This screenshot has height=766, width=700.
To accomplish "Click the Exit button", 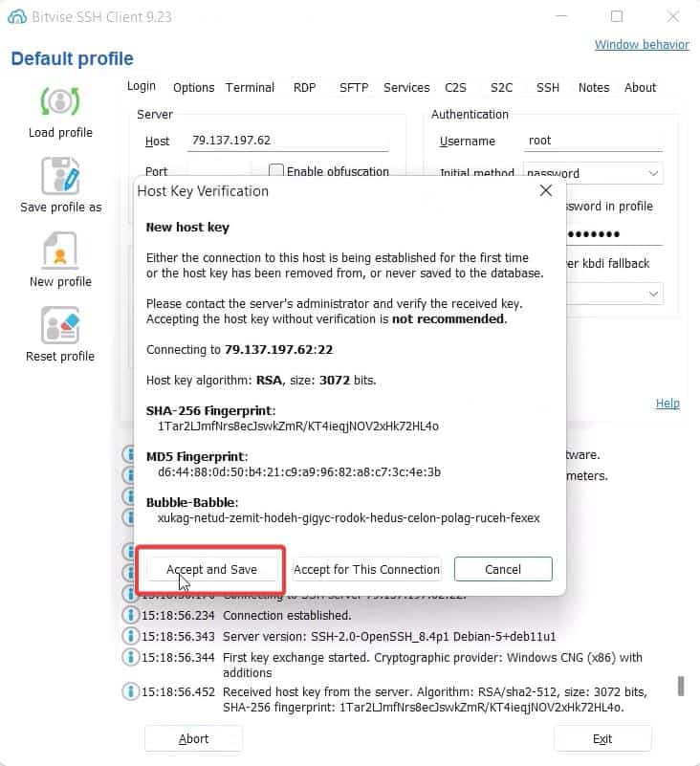I will point(602,738).
